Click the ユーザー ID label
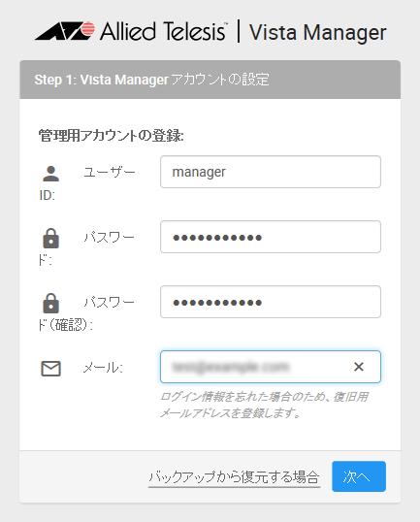The image size is (420, 522). pos(87,183)
